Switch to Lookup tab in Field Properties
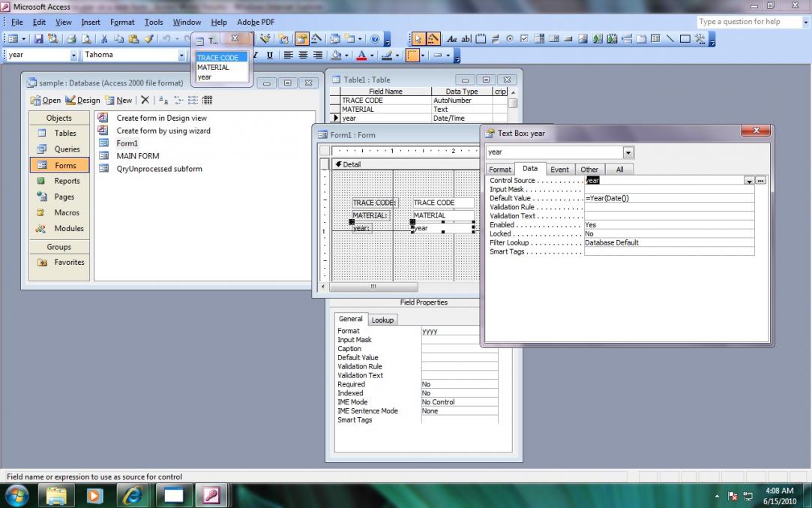 point(382,320)
